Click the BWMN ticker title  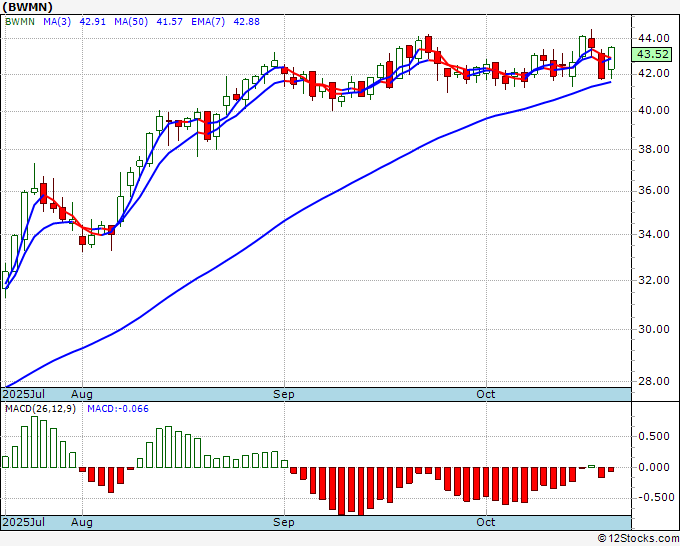28,7
